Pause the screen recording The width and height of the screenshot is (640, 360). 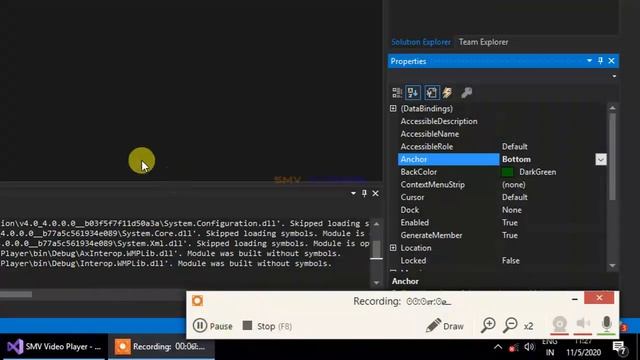[213, 326]
